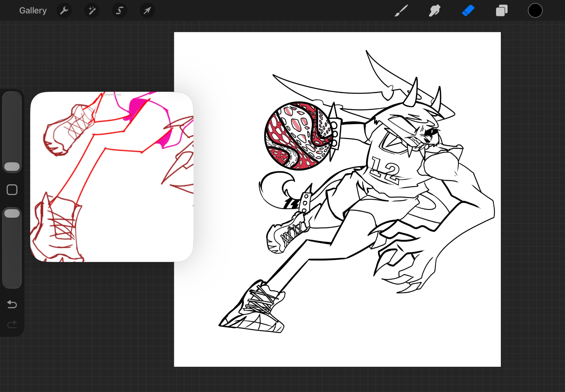Viewport: 565px width, 392px height.
Task: Activate the Selection tool
Action: pos(119,11)
